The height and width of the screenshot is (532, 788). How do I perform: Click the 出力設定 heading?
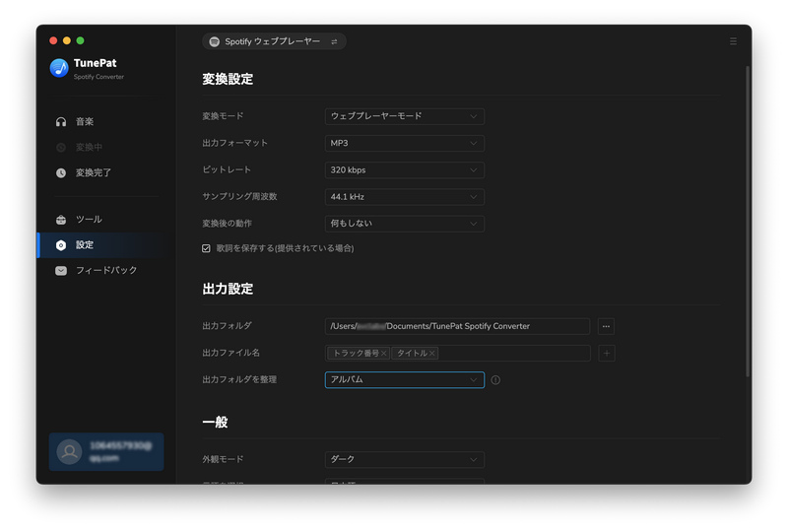pos(228,289)
